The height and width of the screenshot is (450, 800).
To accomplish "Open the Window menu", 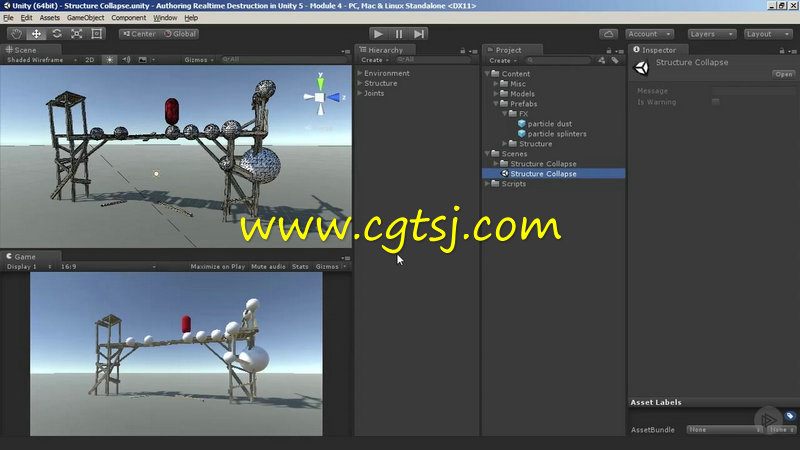I will (165, 18).
